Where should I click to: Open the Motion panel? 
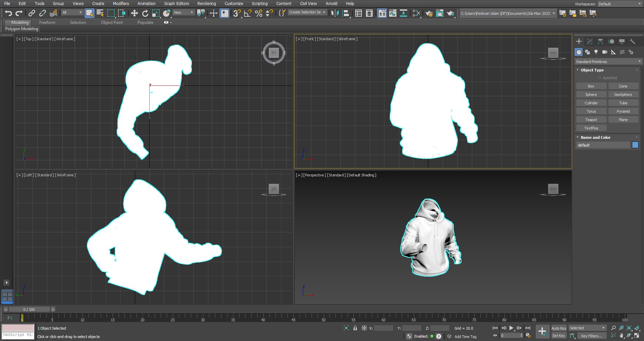click(611, 41)
